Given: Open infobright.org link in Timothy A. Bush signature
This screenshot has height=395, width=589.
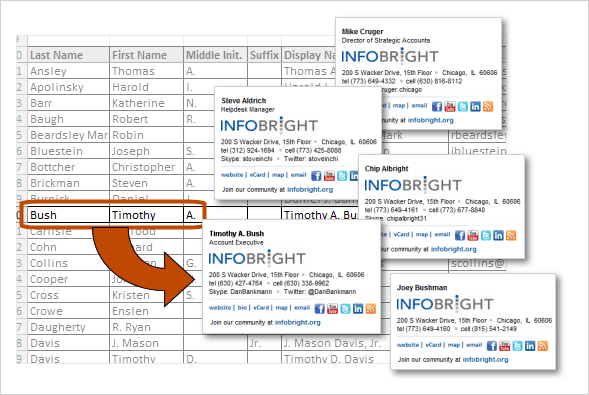Looking at the screenshot, I should (298, 323).
